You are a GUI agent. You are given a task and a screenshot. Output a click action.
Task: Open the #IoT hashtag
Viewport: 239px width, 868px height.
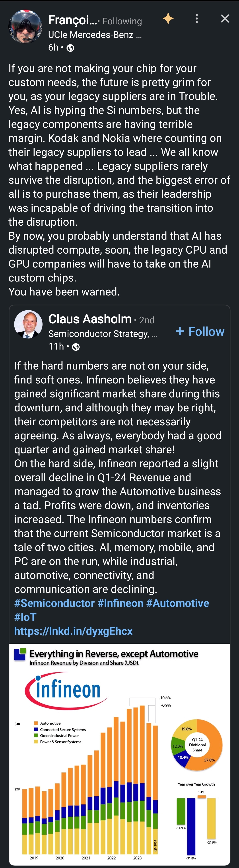coord(25,617)
